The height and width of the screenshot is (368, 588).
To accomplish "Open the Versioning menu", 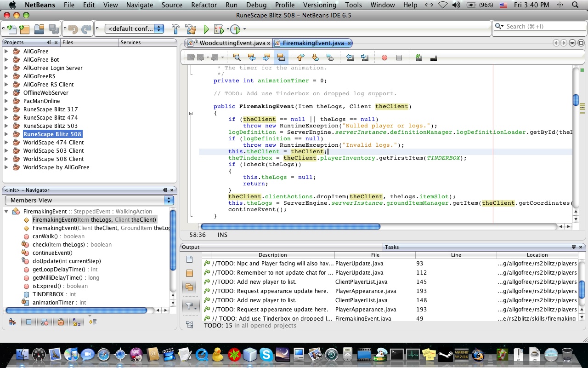I will [320, 5].
